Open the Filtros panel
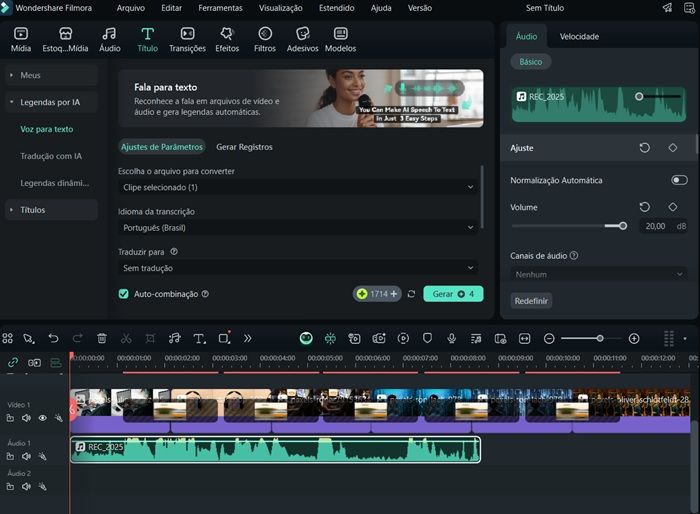The image size is (700, 514). click(265, 40)
